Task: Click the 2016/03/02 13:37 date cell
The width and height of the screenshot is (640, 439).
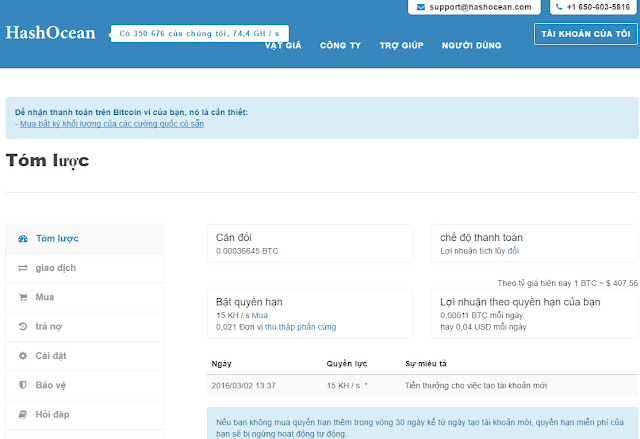Action: (x=244, y=386)
